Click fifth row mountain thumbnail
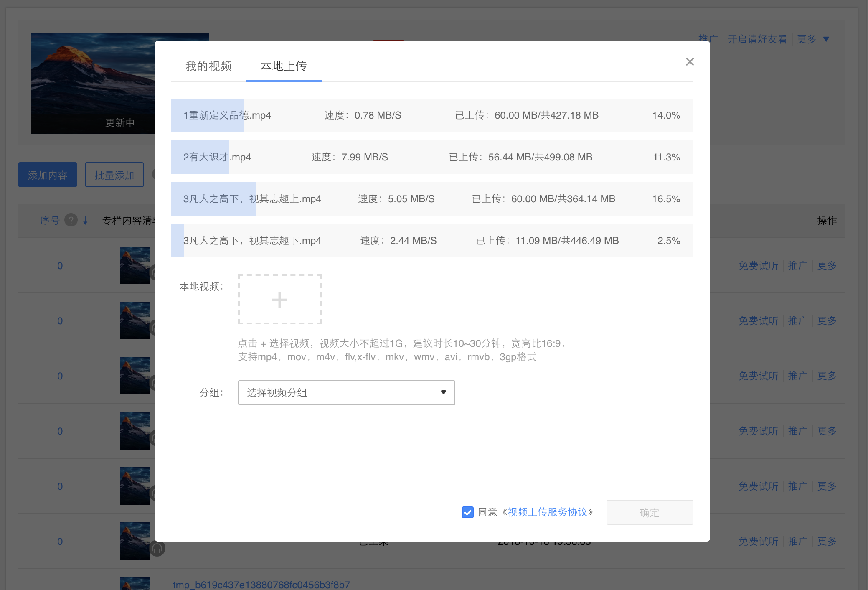 click(x=135, y=486)
